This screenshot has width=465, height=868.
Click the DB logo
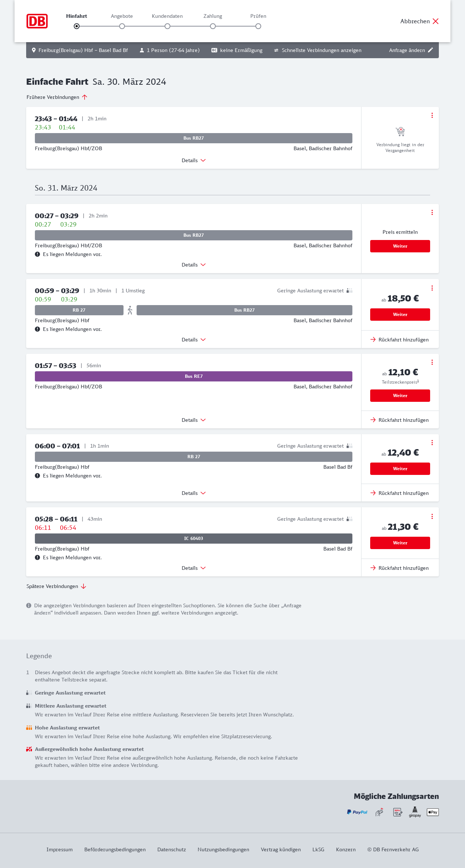tap(37, 21)
